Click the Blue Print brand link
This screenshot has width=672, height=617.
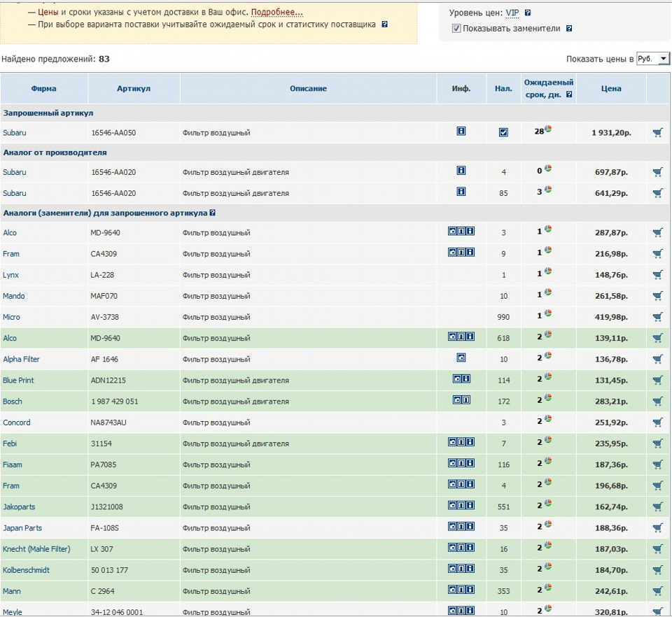[x=18, y=381]
